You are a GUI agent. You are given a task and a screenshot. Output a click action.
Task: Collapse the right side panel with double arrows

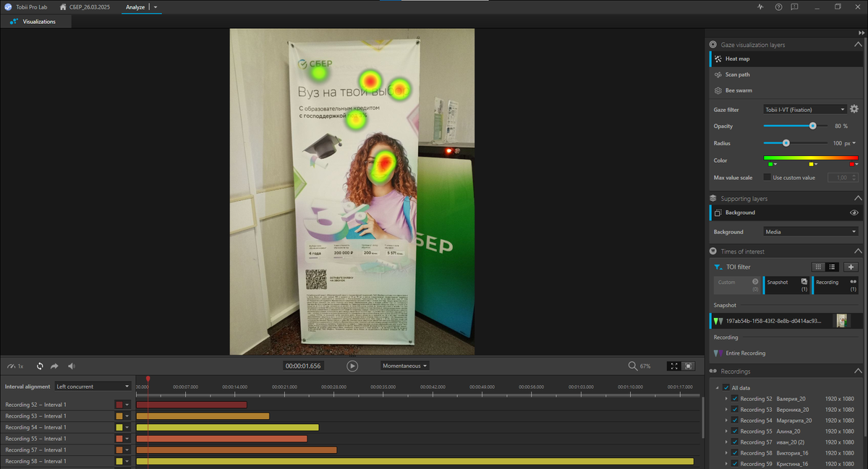pyautogui.click(x=861, y=33)
